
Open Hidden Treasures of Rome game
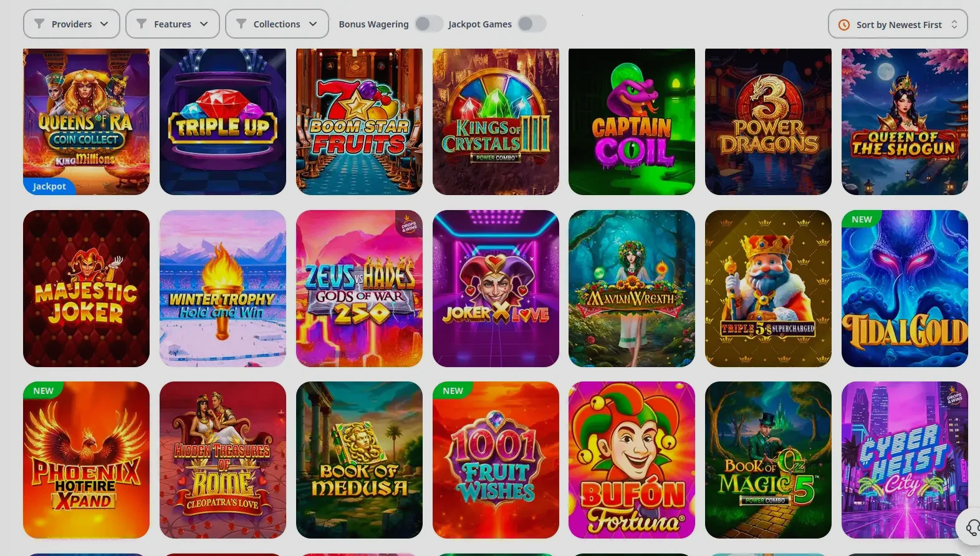pyautogui.click(x=223, y=460)
